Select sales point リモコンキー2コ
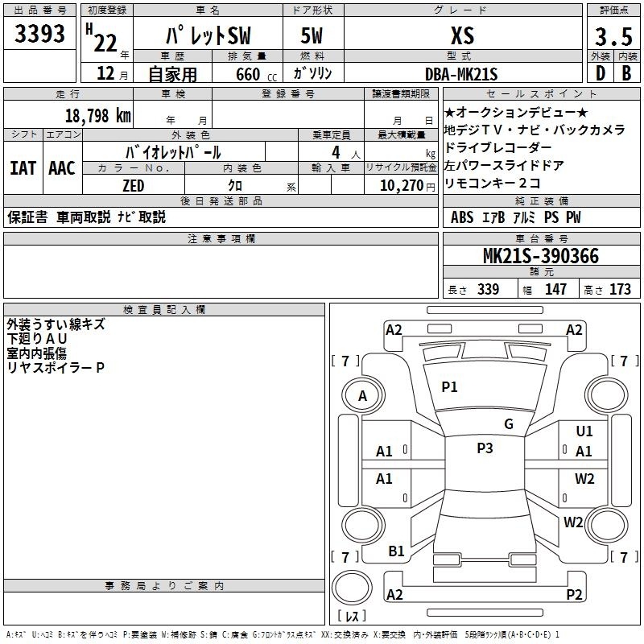Screen dimensions: 644x644 tap(492, 183)
